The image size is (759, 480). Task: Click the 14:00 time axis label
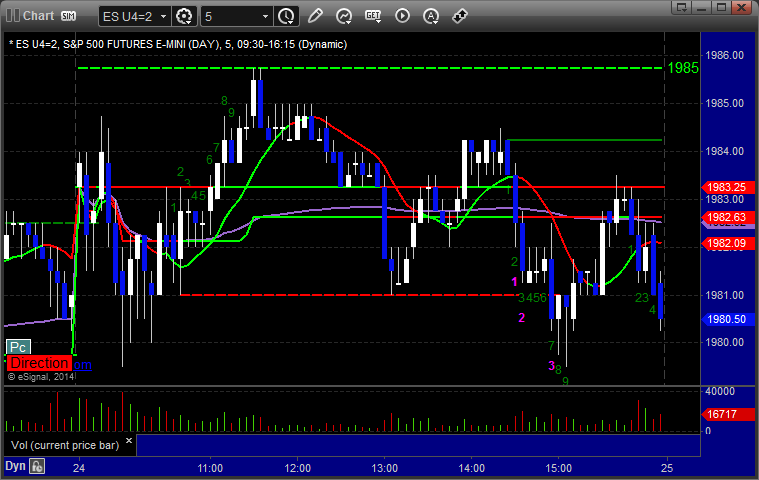point(471,468)
